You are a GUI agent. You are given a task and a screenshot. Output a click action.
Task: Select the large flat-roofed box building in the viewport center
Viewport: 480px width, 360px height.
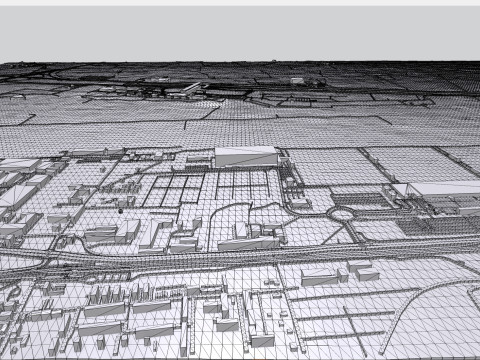tap(246, 156)
